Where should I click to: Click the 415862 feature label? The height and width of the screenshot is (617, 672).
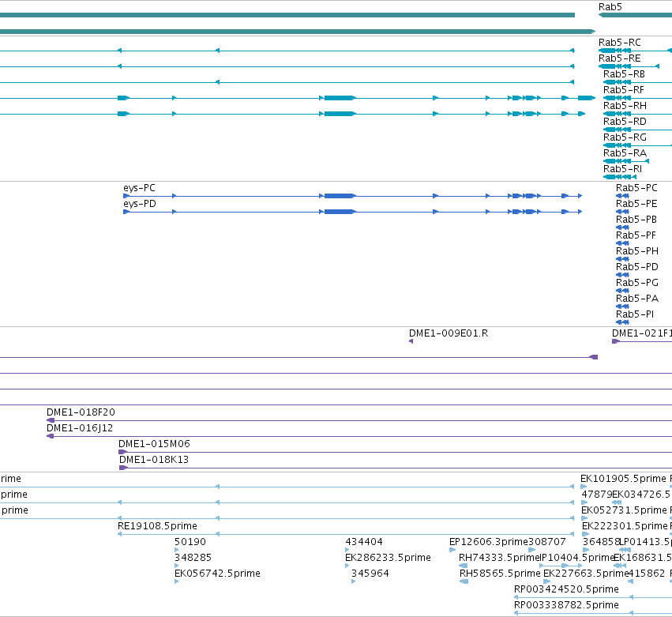(646, 574)
